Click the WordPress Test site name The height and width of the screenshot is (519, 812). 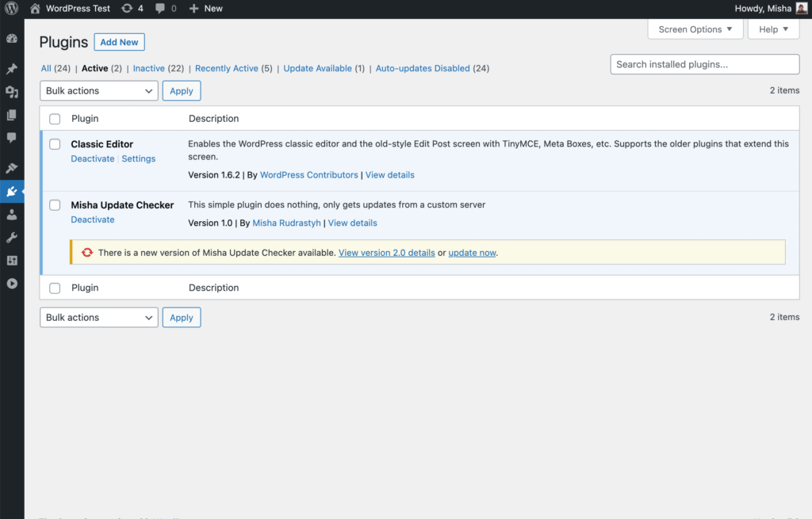(x=78, y=8)
